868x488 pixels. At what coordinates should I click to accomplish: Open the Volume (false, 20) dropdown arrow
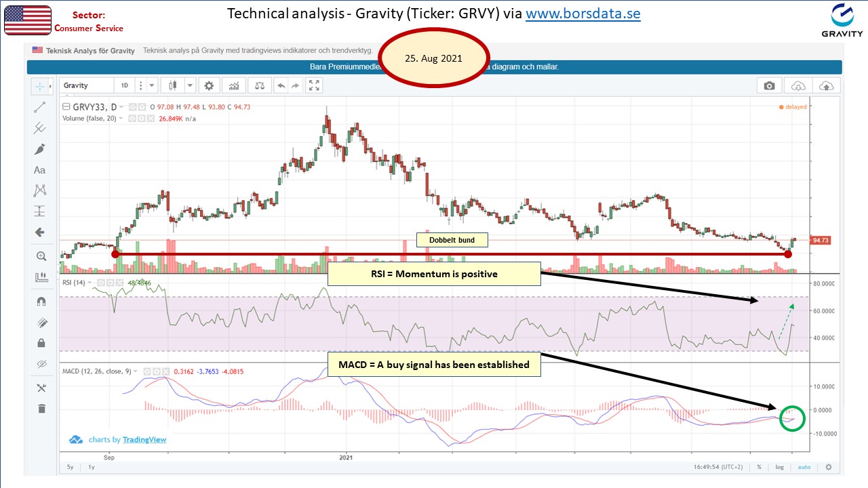[x=121, y=119]
